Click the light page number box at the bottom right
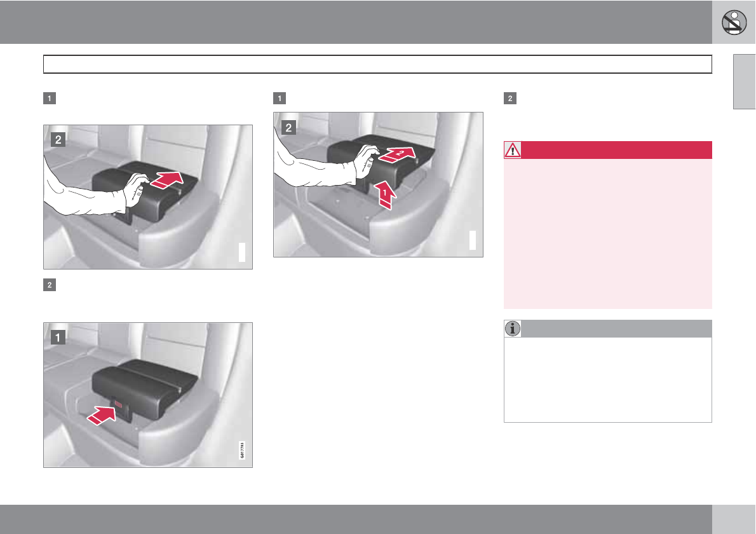 (x=734, y=519)
